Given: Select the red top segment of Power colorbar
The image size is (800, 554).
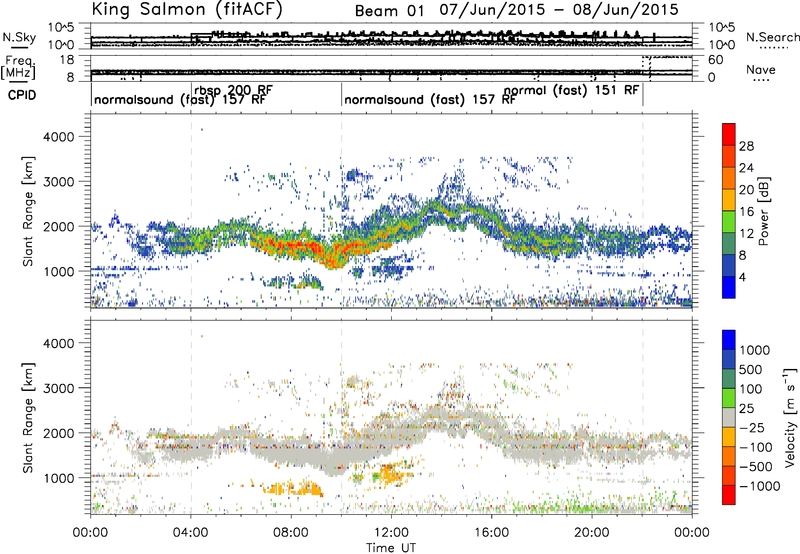Looking at the screenshot, I should (729, 134).
